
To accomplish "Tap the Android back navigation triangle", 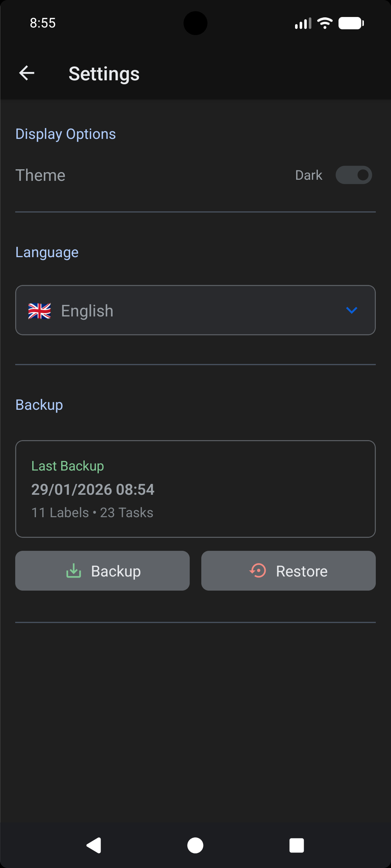I will coord(94,846).
